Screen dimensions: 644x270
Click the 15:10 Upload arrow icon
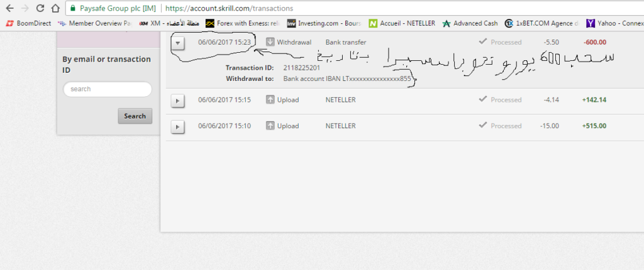click(270, 126)
